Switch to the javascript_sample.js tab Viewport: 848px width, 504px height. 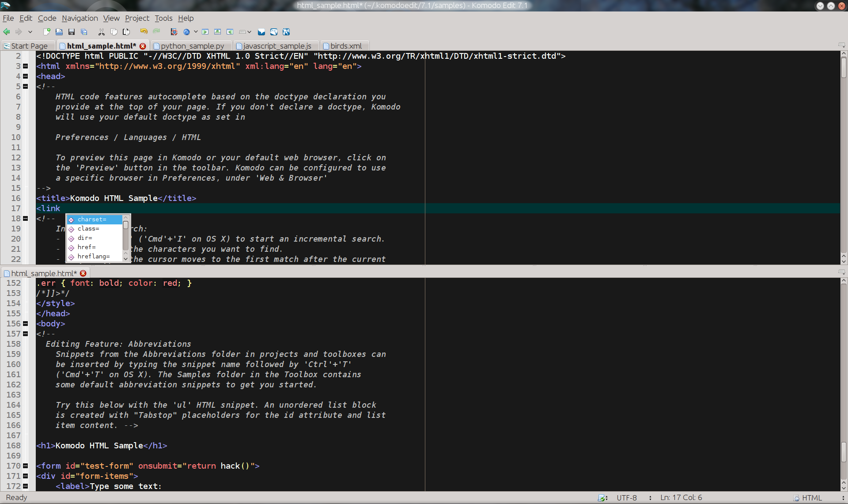[x=276, y=46]
